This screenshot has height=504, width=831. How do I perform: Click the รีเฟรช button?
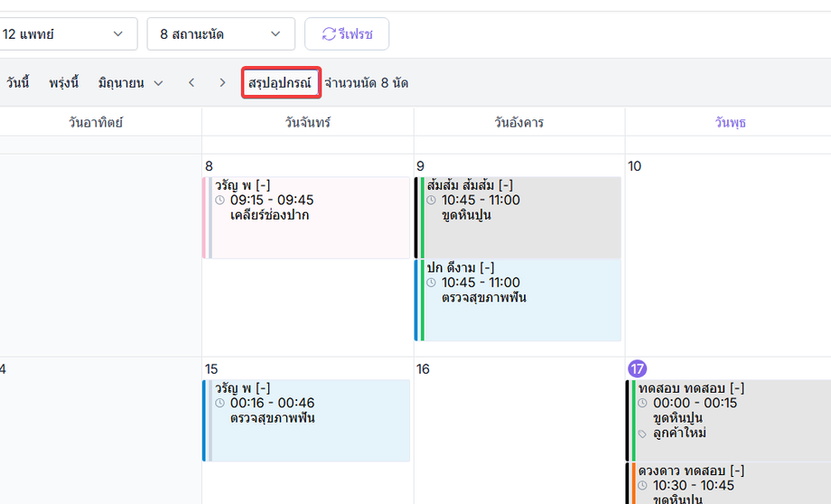tap(347, 34)
